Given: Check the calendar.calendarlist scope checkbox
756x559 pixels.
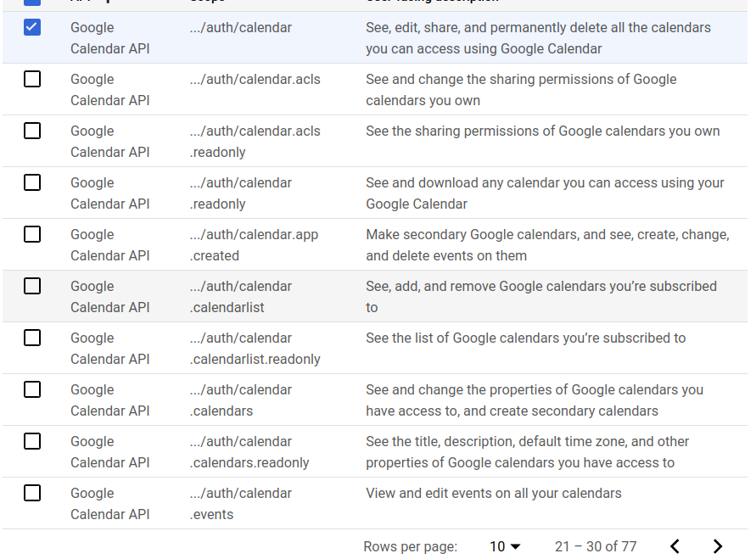Looking at the screenshot, I should click(32, 286).
